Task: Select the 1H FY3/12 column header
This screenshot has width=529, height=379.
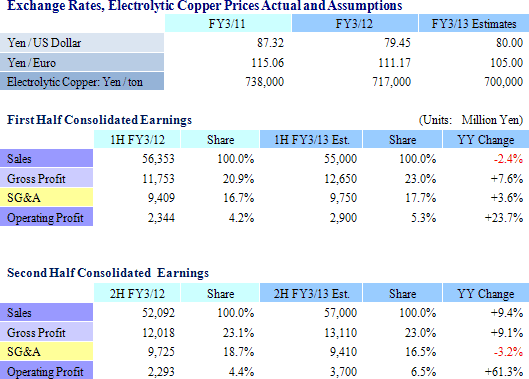Action: click(137, 139)
